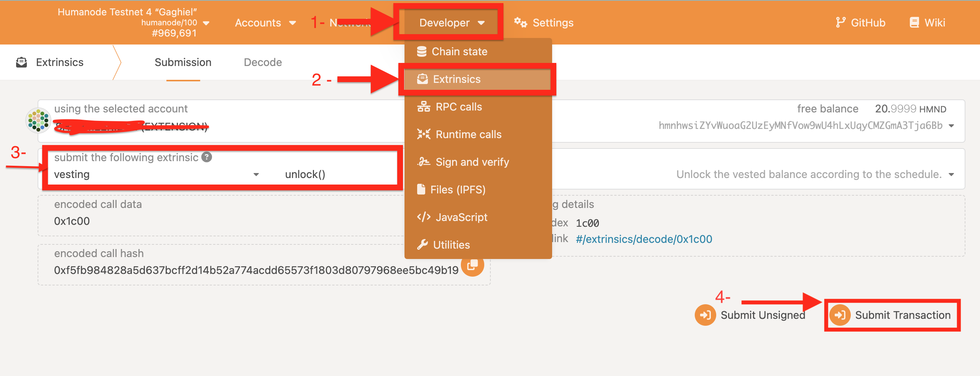The image size is (980, 376).
Task: Click the Submit Unsigned button
Action: point(750,315)
